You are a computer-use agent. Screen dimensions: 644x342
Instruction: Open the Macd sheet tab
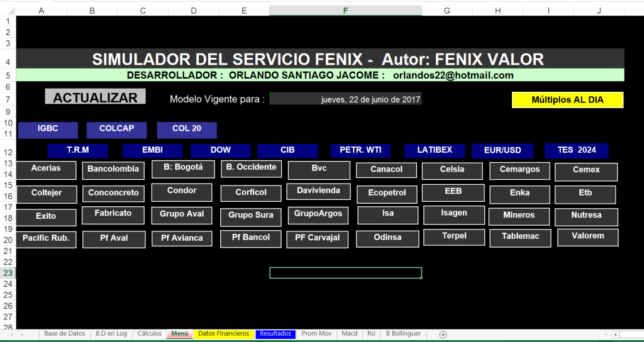(349, 334)
